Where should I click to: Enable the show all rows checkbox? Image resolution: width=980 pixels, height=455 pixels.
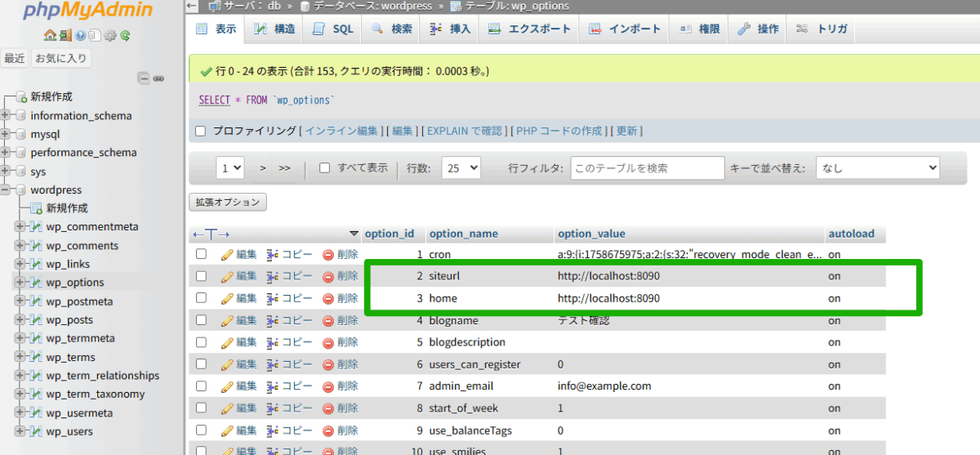click(324, 167)
